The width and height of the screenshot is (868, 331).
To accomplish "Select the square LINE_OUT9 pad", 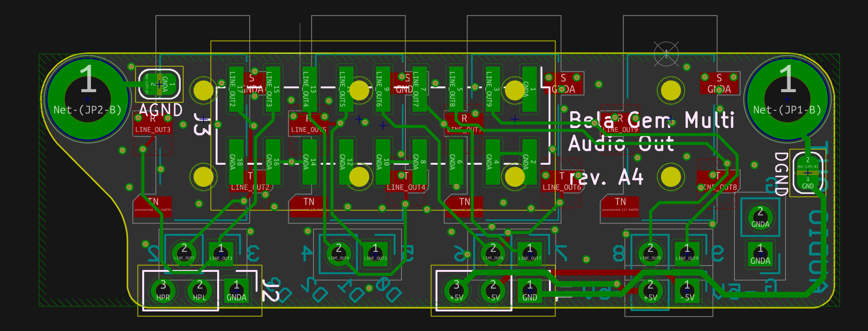I will tap(687, 254).
